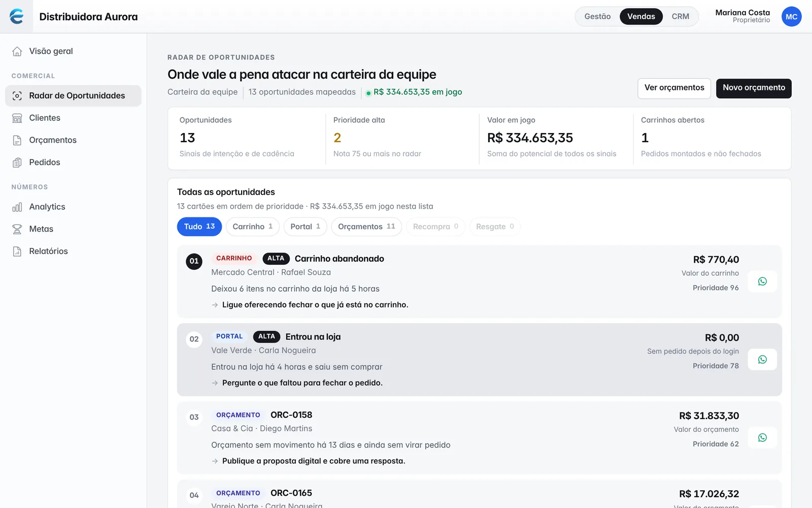This screenshot has height=508, width=812.
Task: Click Ver orçamentos button
Action: pyautogui.click(x=674, y=88)
